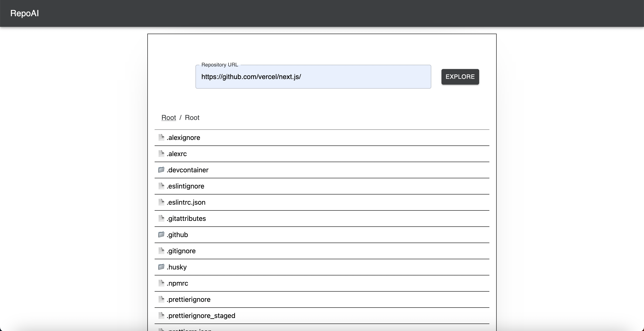The width and height of the screenshot is (644, 331).
Task: Click the .husky folder icon
Action: click(161, 267)
